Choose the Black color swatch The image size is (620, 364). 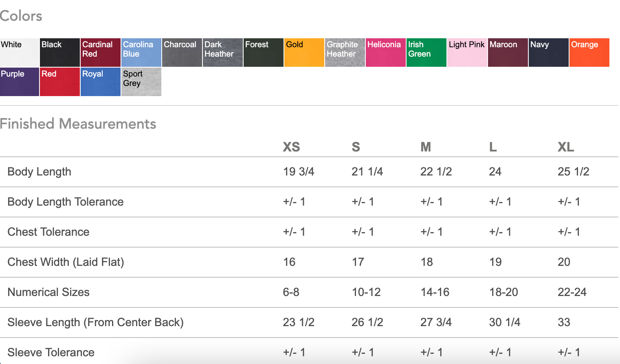(60, 53)
